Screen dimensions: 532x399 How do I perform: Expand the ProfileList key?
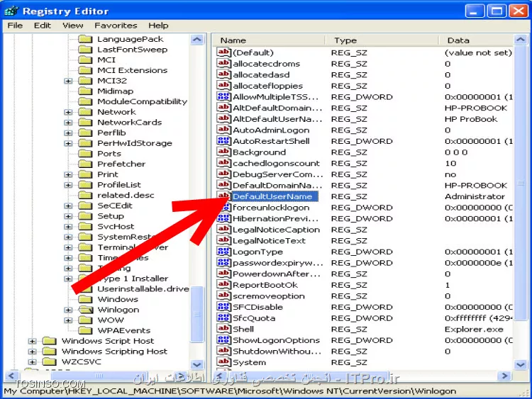click(x=68, y=185)
